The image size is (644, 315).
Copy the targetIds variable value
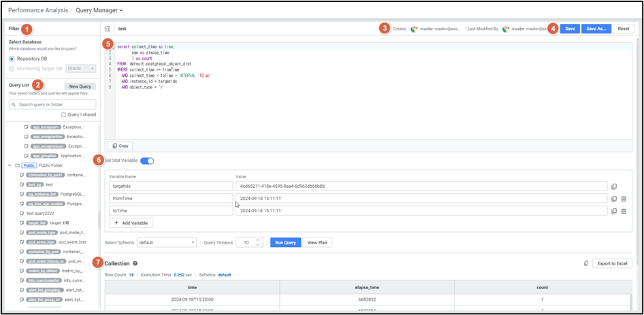click(x=613, y=186)
